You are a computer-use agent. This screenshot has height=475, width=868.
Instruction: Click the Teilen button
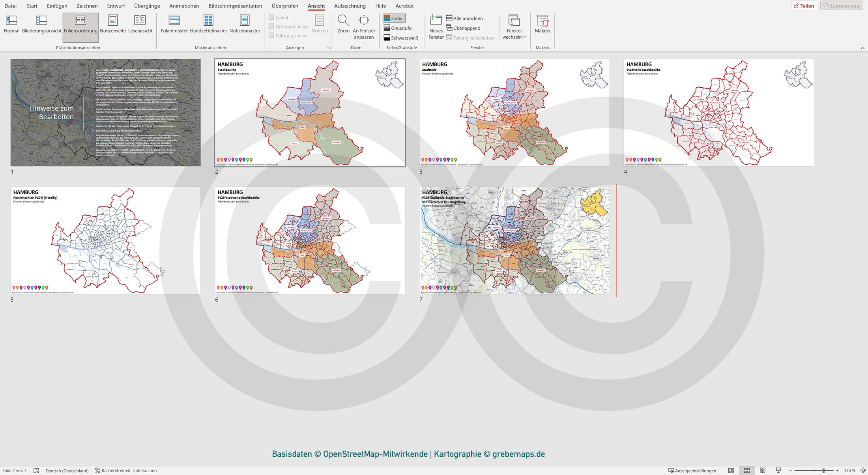(805, 6)
